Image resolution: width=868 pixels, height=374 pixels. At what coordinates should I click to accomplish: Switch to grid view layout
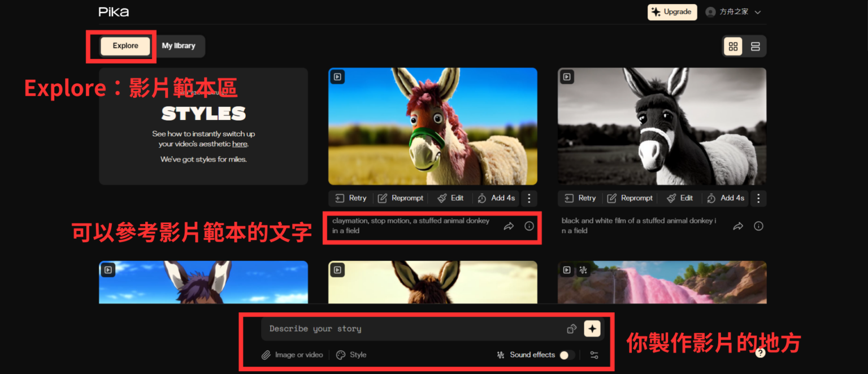[x=733, y=46]
